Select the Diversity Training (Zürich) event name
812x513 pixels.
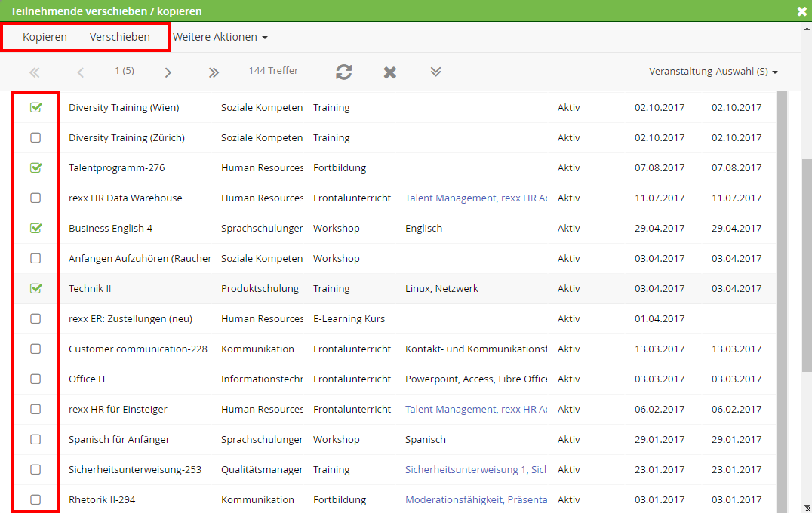[126, 137]
